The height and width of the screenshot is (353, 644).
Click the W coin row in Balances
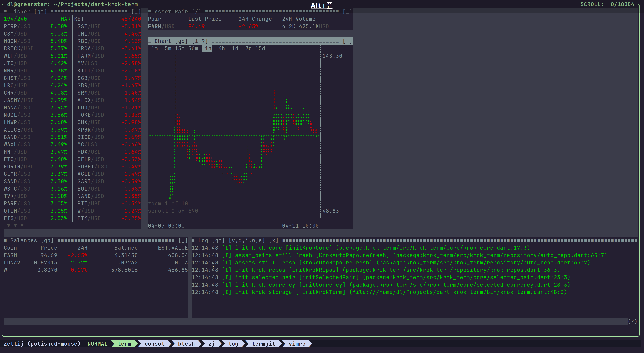click(96, 270)
